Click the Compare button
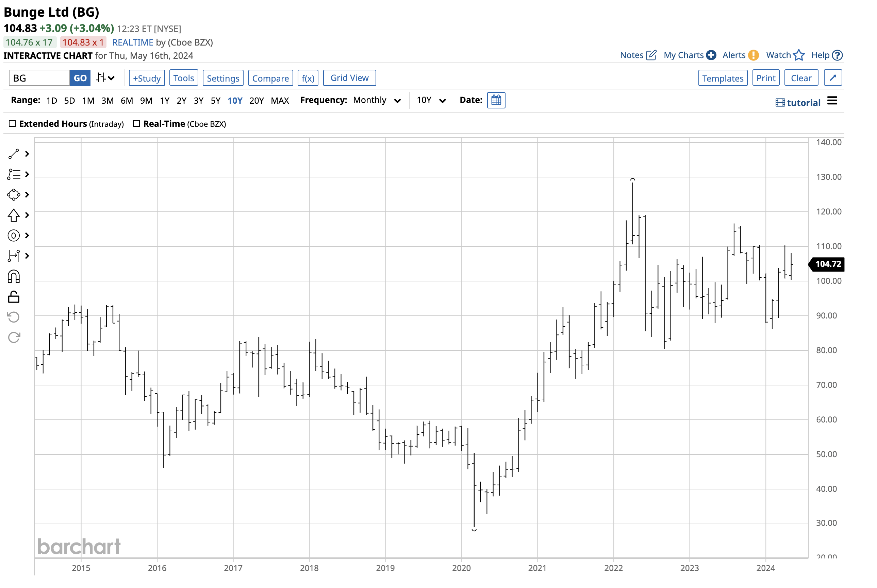The image size is (877, 588). pos(270,77)
